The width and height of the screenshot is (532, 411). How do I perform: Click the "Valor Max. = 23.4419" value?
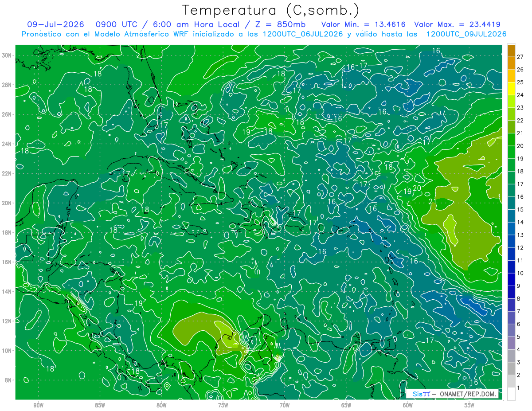pyautogui.click(x=458, y=24)
